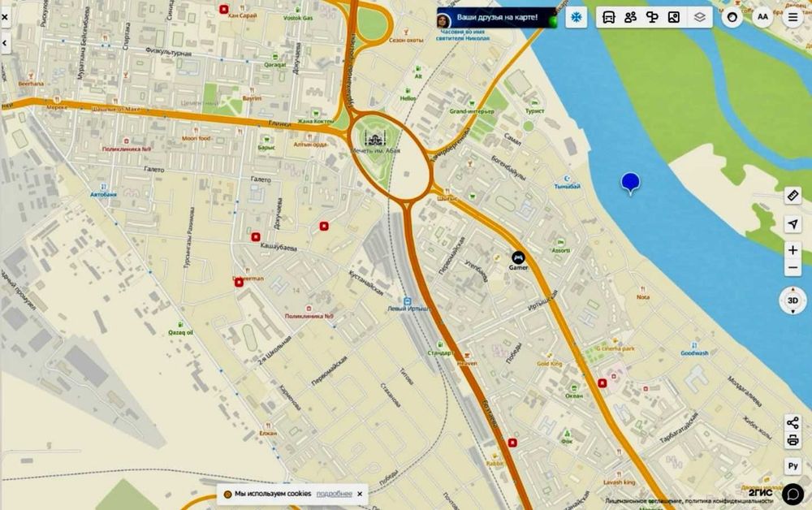Viewport: 812px width, 510px height.
Task: Open the public transport layer
Action: pos(609,18)
